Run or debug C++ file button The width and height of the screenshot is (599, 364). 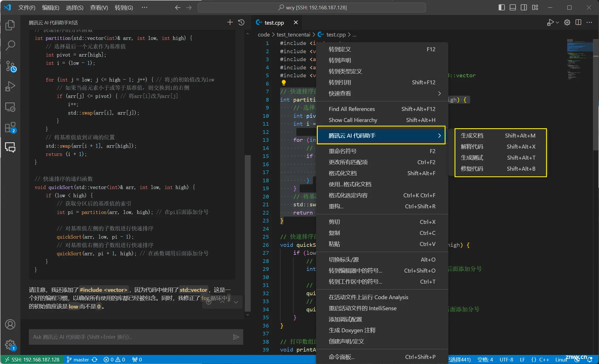click(x=550, y=22)
